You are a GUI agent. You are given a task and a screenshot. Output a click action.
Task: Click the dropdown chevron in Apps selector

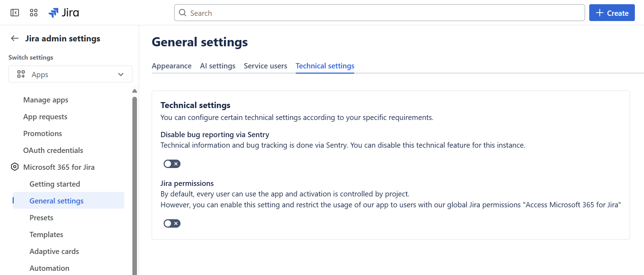(121, 74)
